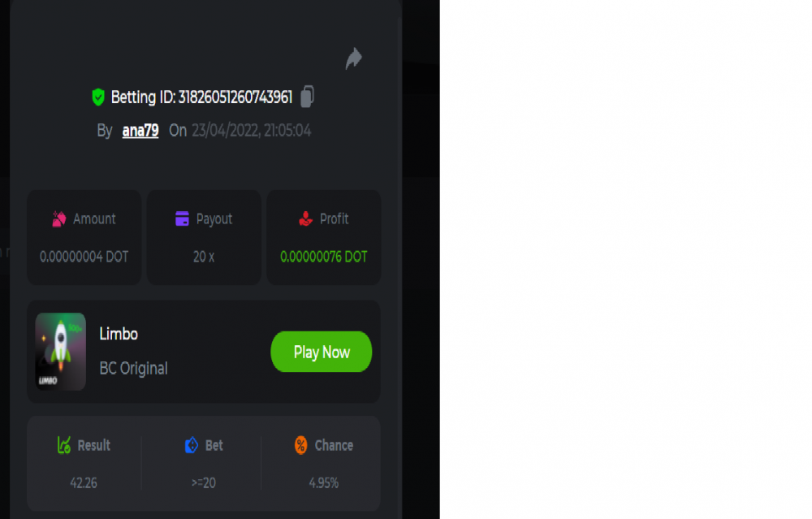The width and height of the screenshot is (812, 519).
Task: Click the 20 x payout value
Action: (x=204, y=257)
